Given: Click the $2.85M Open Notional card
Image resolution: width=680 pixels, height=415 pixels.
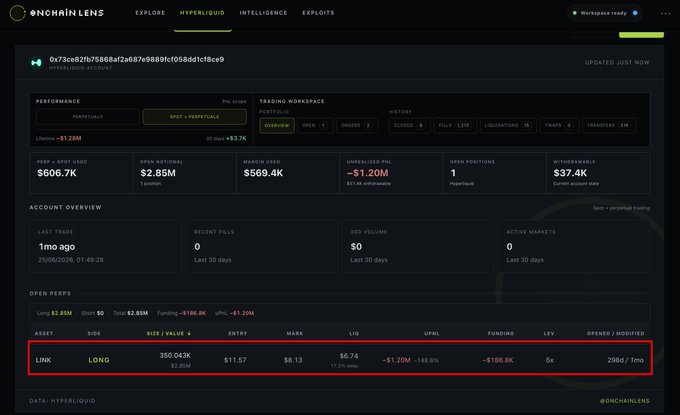Looking at the screenshot, I should 184,173.
